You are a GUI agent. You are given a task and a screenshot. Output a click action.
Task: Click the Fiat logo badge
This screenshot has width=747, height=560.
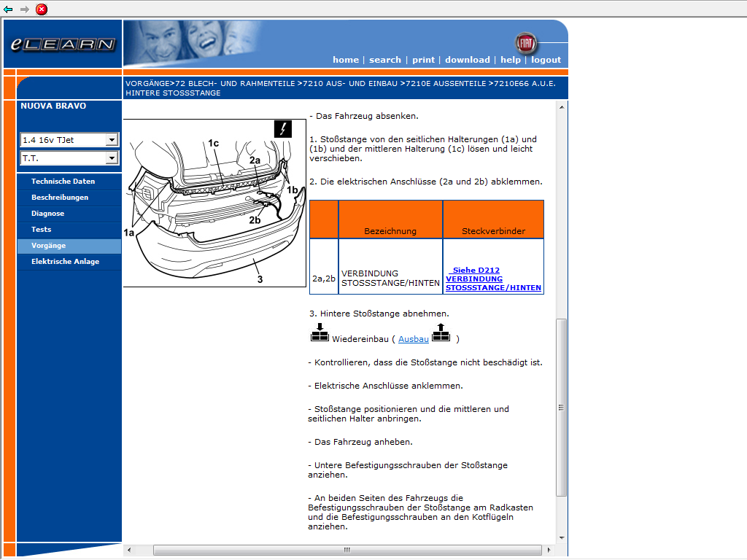coord(525,42)
